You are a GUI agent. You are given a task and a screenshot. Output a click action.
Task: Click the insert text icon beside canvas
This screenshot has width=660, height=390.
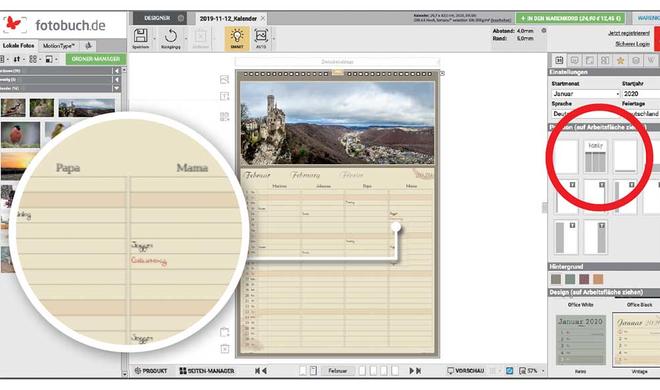point(224,97)
